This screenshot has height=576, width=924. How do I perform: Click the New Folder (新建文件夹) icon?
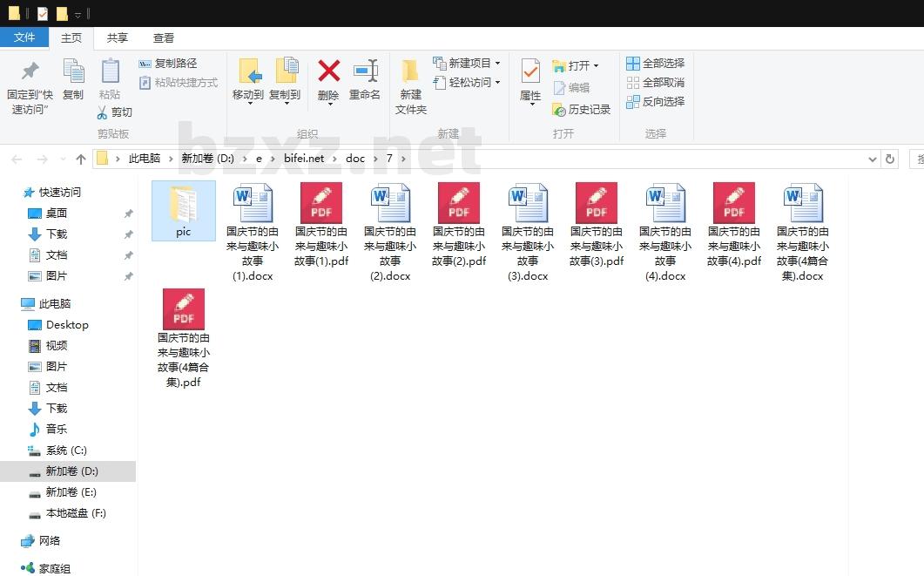click(410, 71)
